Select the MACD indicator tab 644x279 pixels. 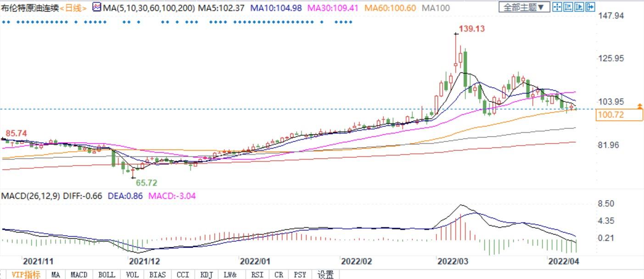[x=79, y=274]
